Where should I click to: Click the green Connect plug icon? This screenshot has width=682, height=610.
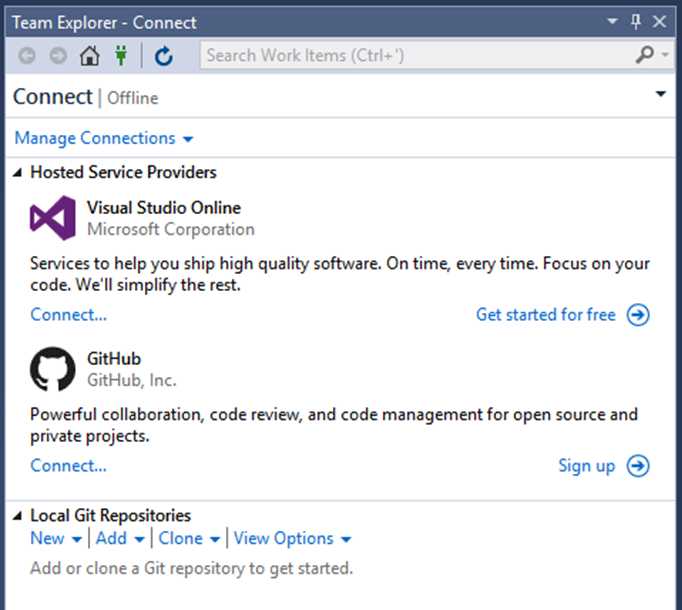[121, 56]
